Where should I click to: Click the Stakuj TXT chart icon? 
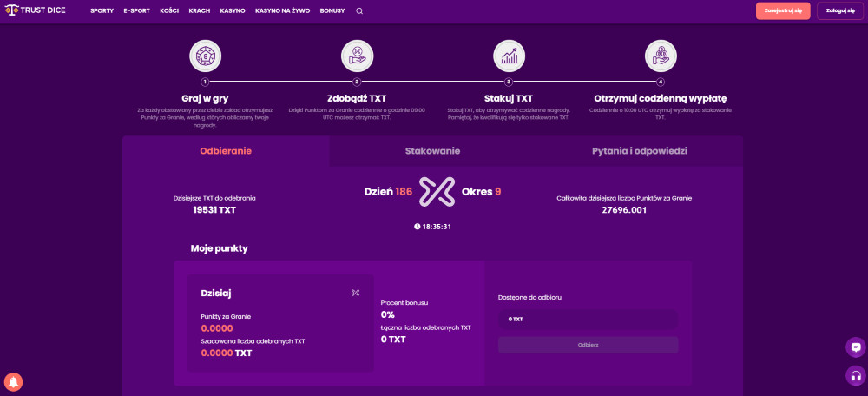(x=509, y=56)
